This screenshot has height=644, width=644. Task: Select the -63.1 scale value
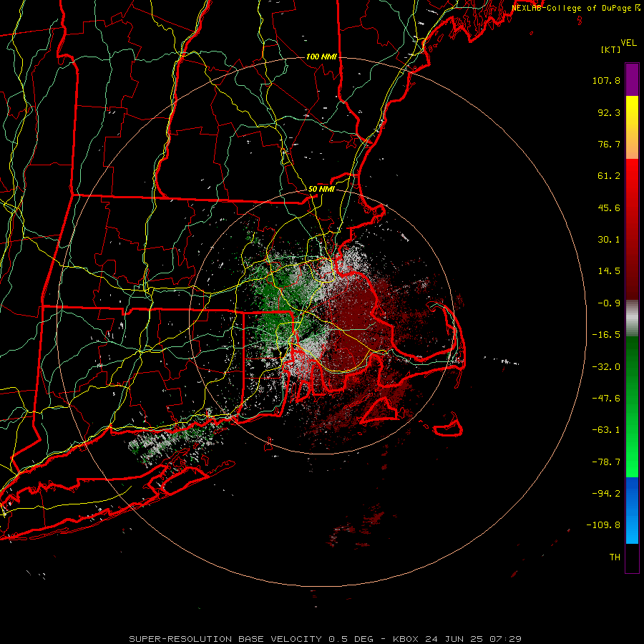click(606, 430)
